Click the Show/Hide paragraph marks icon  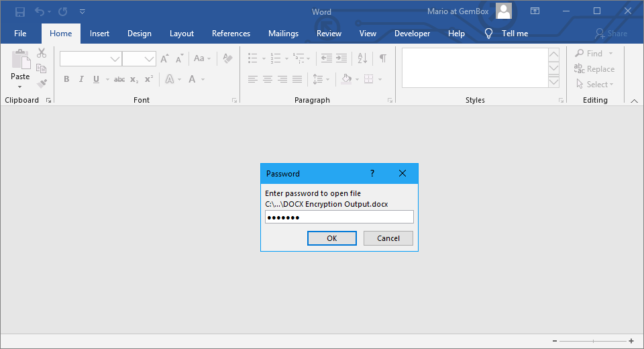pos(382,58)
